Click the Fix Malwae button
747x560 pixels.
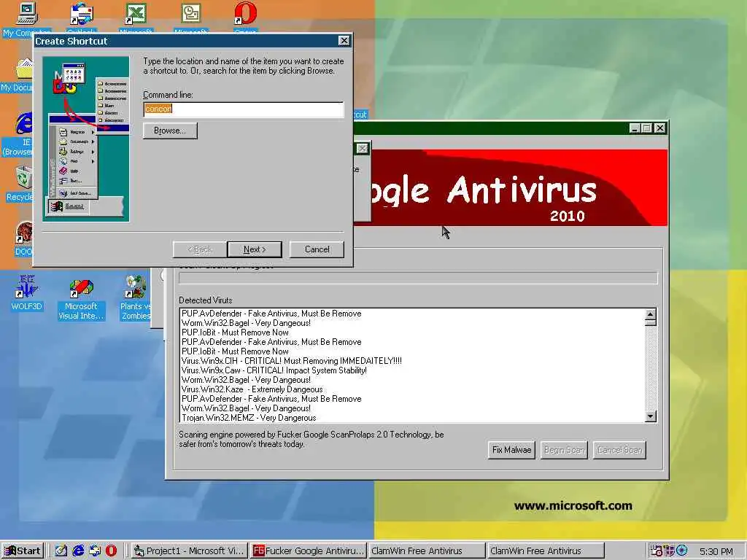[511, 449]
